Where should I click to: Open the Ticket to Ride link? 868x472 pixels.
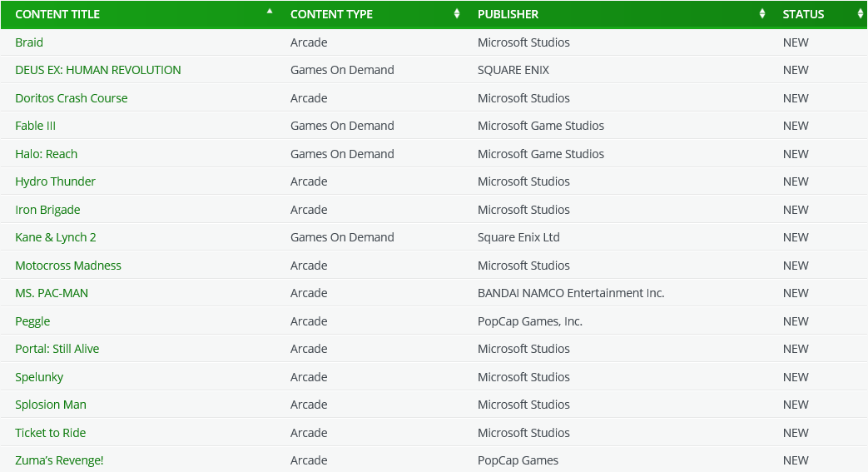click(51, 433)
